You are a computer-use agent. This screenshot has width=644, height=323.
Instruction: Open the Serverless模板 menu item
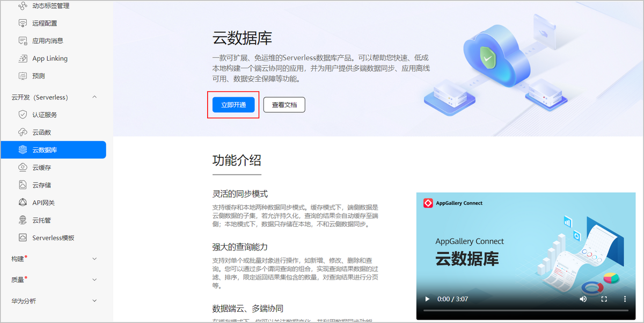[x=53, y=238]
